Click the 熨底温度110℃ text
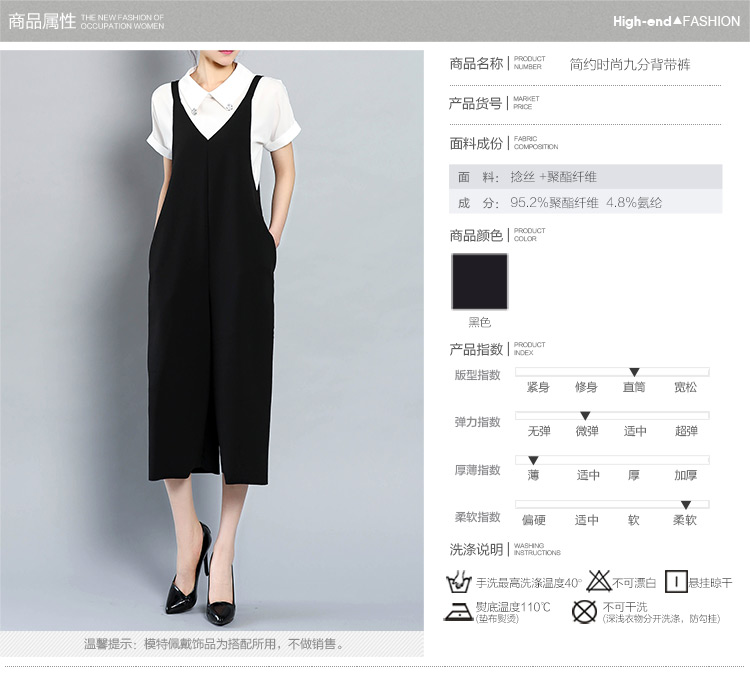This screenshot has height=673, width=750. click(513, 607)
